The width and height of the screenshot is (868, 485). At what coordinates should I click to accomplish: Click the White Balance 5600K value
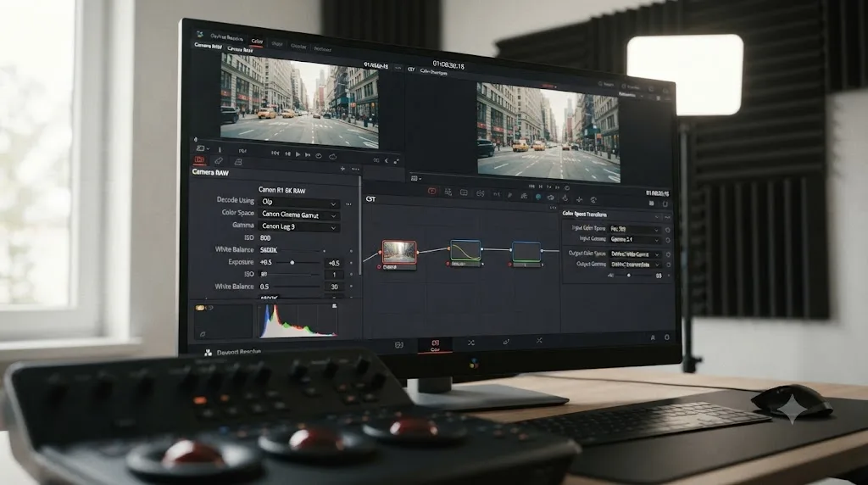269,250
